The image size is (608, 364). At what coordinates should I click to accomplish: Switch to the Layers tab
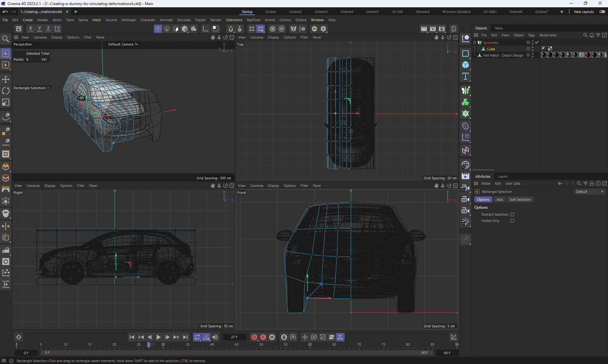[x=503, y=176]
